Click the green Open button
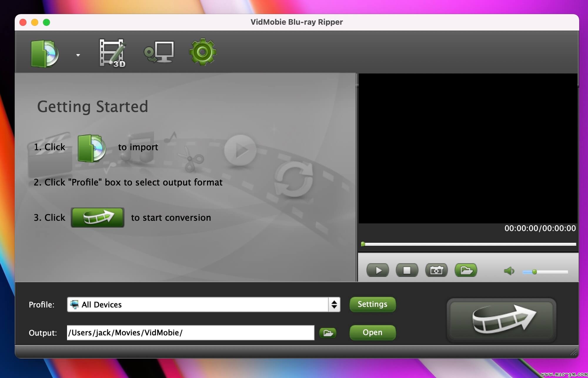Image resolution: width=588 pixels, height=378 pixels. coord(372,332)
